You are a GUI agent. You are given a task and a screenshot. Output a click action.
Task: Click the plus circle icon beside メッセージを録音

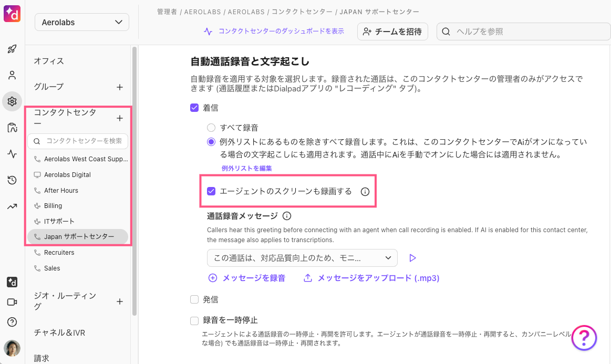click(x=213, y=278)
